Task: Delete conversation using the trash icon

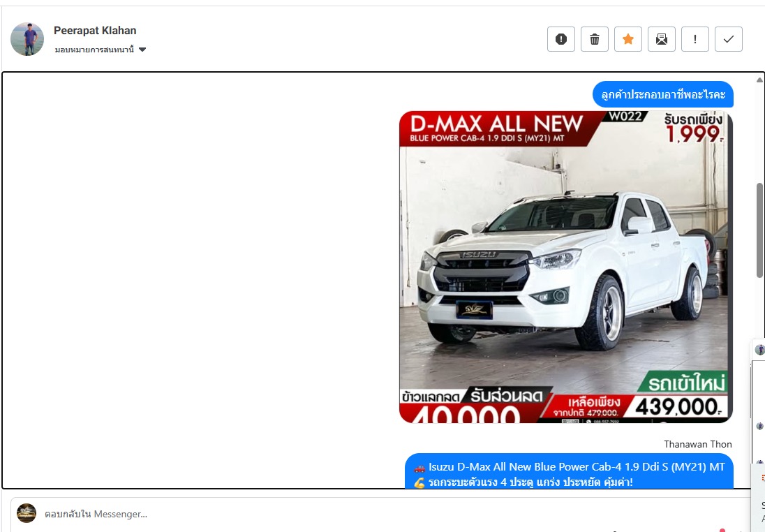Action: 594,39
